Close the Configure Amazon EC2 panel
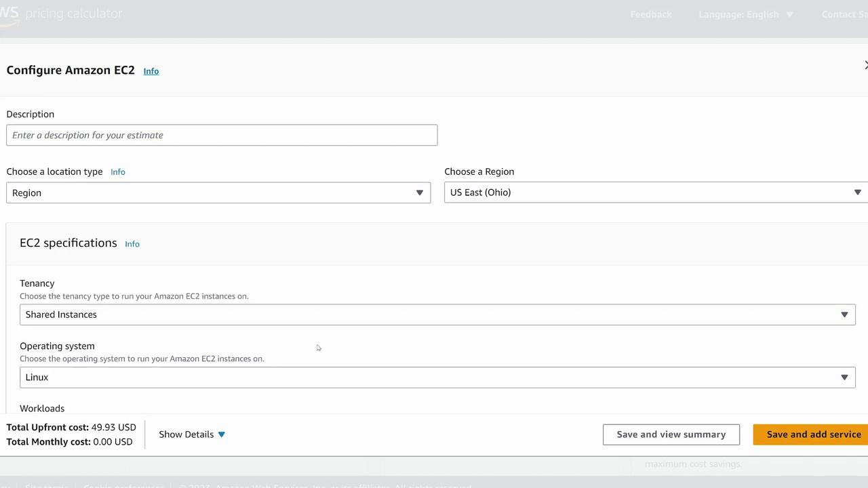868x488 pixels. pos(865,65)
